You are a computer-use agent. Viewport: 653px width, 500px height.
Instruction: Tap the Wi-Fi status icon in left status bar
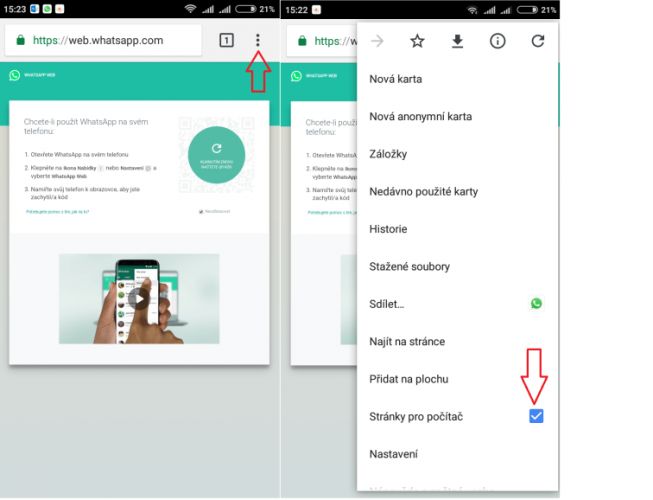pyautogui.click(x=190, y=9)
